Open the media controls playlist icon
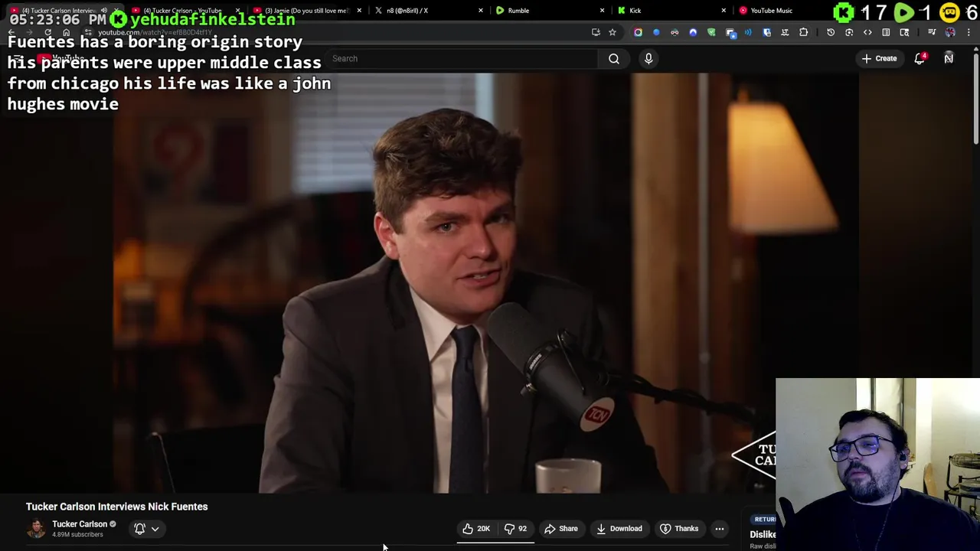The image size is (980, 551). tap(932, 32)
